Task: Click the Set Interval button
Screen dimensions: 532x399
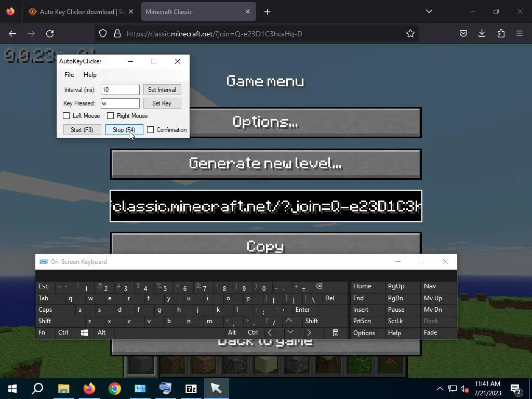Action: (x=162, y=90)
